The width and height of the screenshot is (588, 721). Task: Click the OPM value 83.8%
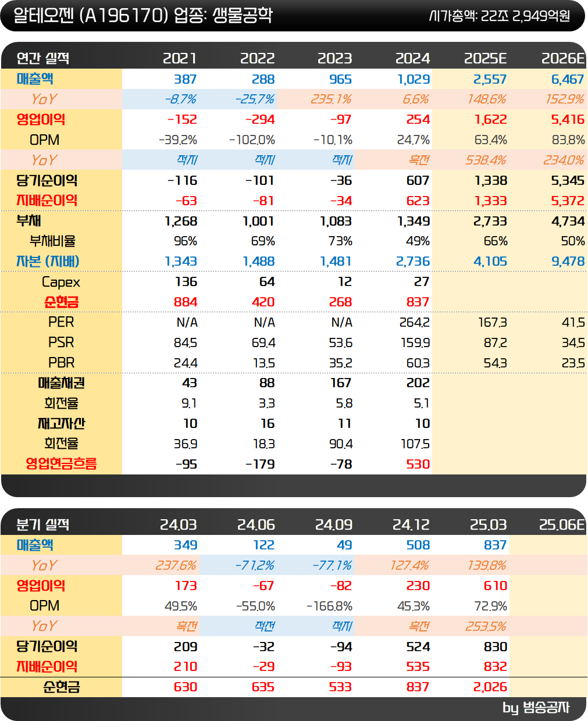(x=568, y=140)
